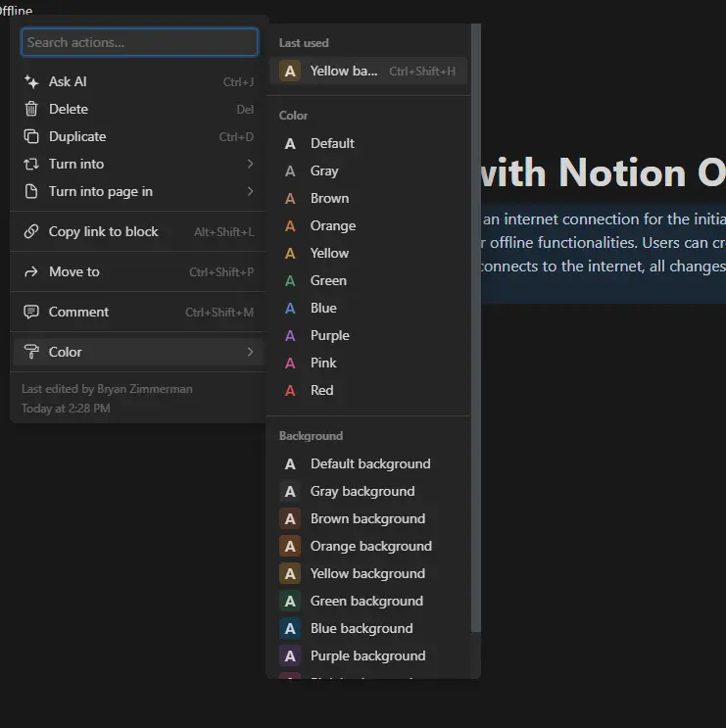
Task: Choose the Duplicate menu entry
Action: (139, 136)
